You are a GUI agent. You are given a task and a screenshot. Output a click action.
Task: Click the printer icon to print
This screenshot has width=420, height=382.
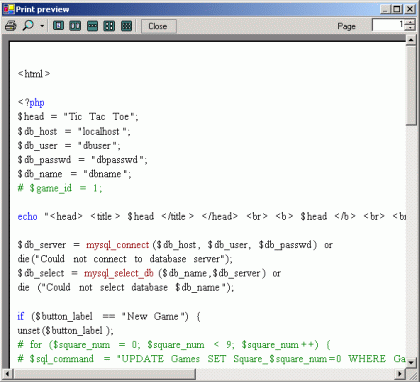(10, 26)
